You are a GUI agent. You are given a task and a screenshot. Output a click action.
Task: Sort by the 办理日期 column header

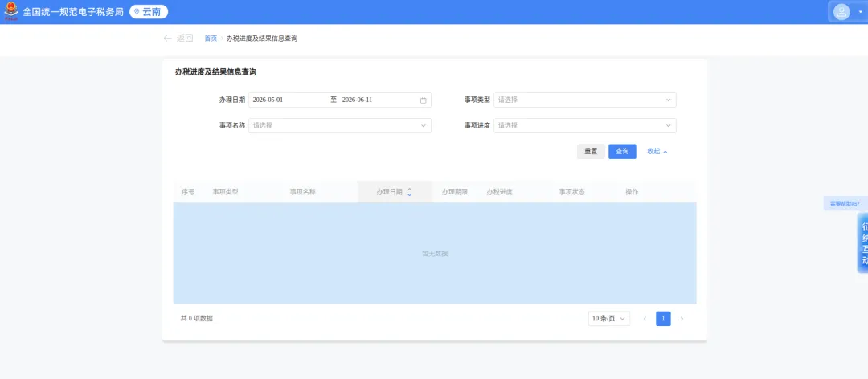point(395,192)
